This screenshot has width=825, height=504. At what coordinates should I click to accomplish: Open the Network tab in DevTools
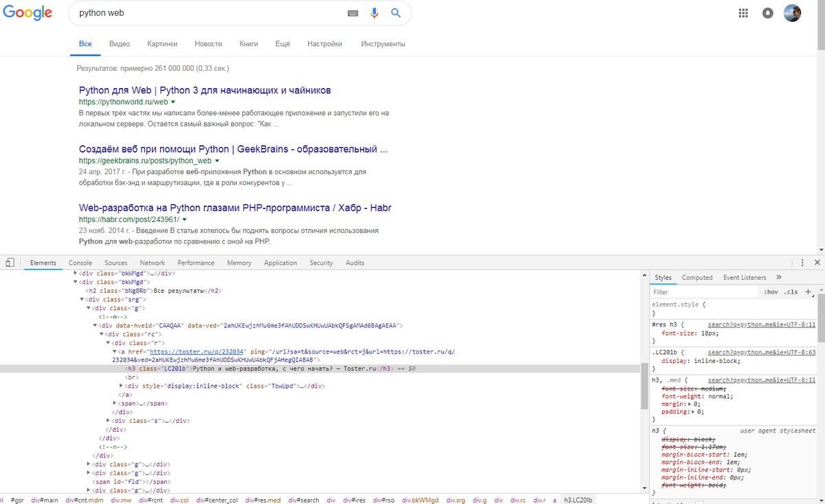coord(153,263)
